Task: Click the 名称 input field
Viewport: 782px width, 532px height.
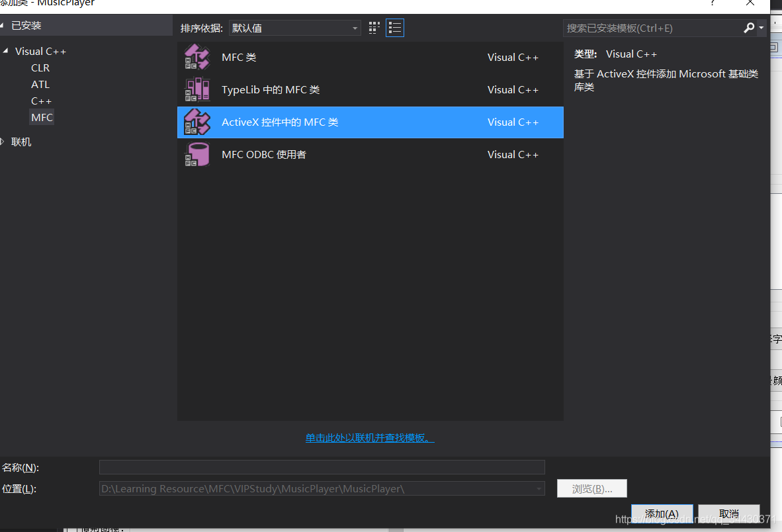Action: [322, 467]
